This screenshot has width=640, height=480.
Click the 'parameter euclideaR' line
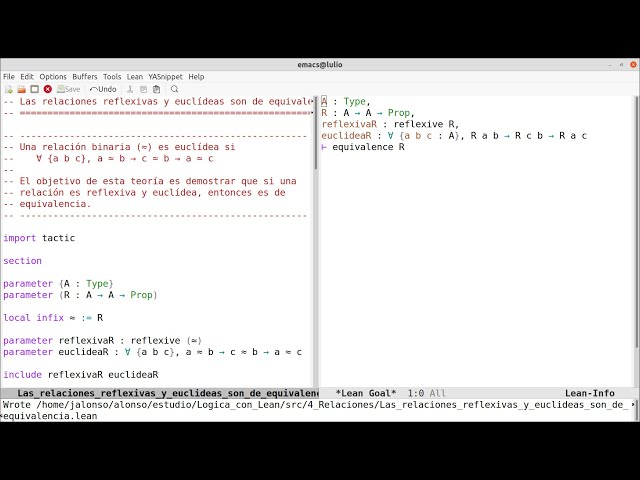153,352
